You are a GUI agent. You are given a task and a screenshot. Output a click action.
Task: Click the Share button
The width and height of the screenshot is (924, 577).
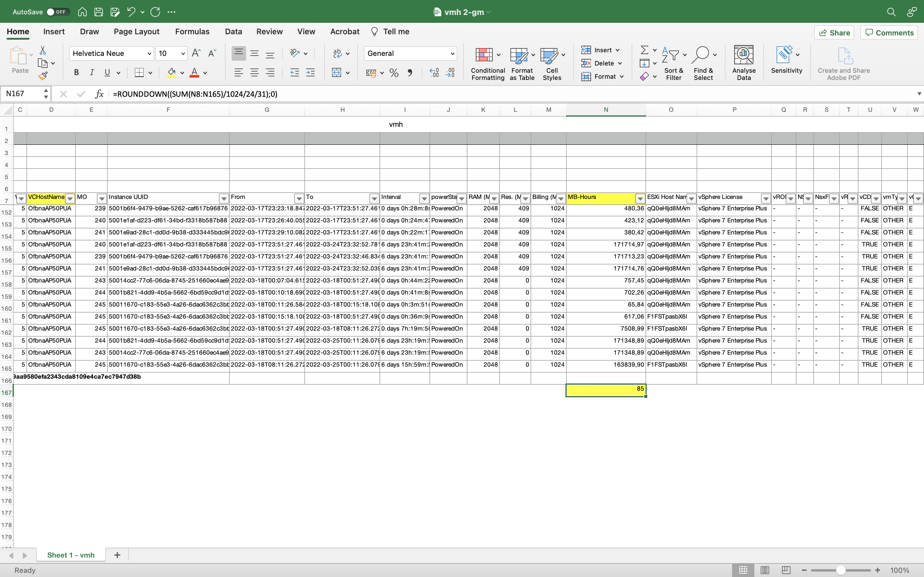click(834, 33)
